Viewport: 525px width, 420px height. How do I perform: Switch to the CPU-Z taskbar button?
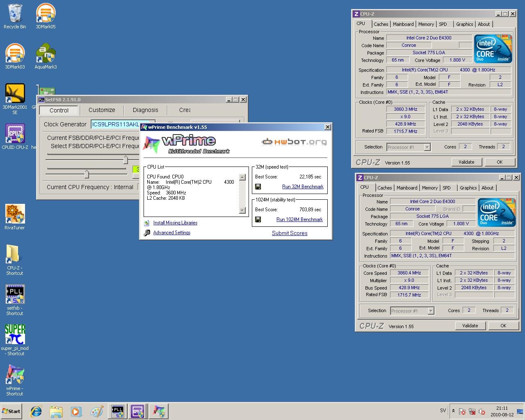click(x=137, y=411)
